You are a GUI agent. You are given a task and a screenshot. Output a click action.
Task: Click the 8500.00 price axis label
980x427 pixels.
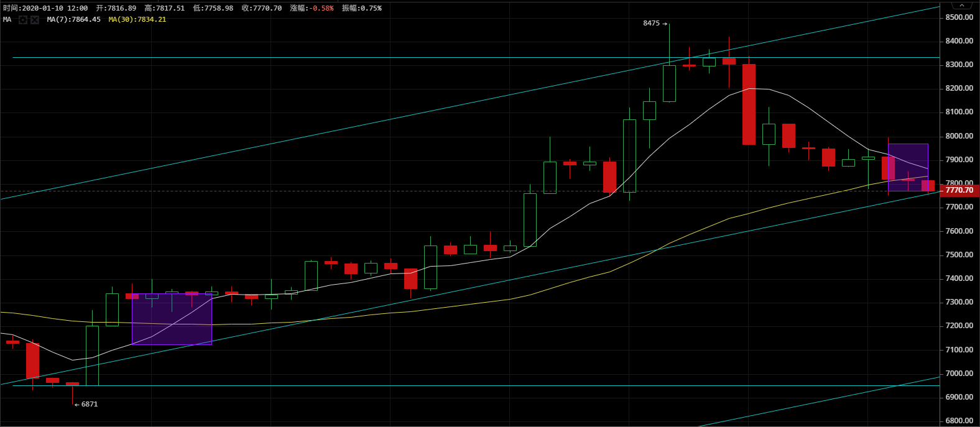[959, 17]
